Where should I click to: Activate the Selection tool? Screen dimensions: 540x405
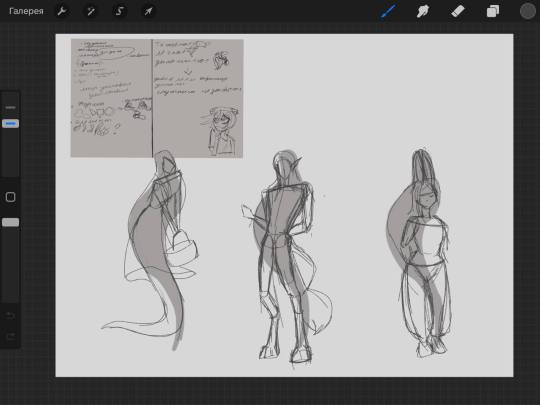click(x=120, y=11)
